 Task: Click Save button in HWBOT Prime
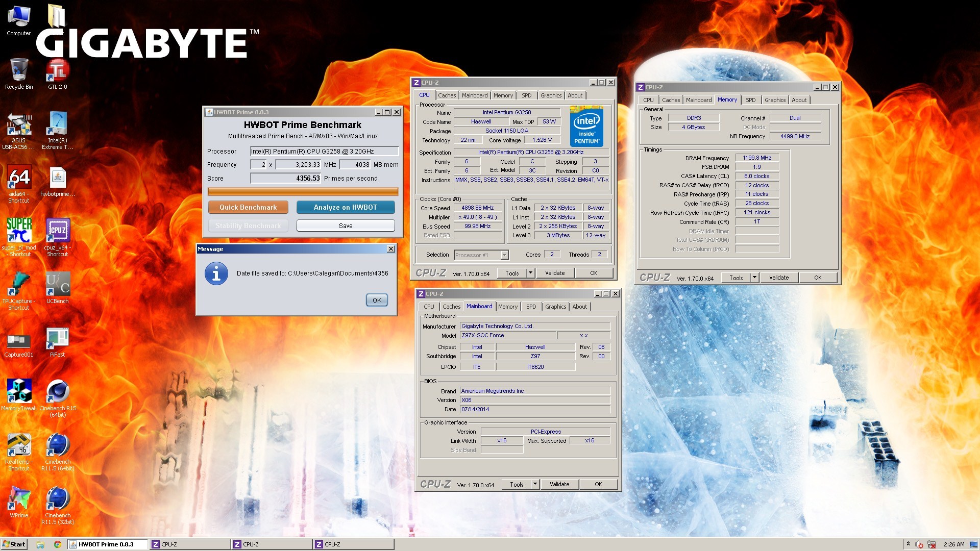[346, 226]
